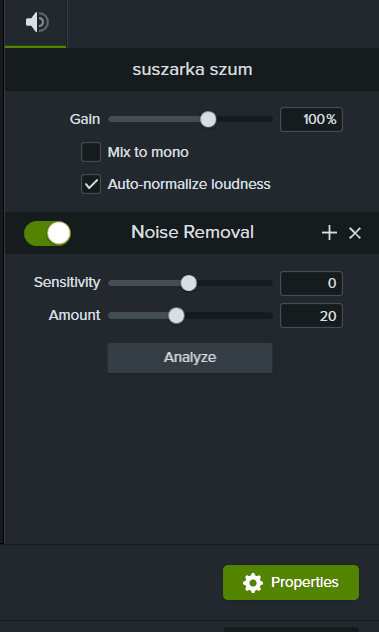Click the Amount label
The width and height of the screenshot is (379, 632).
[x=75, y=315]
